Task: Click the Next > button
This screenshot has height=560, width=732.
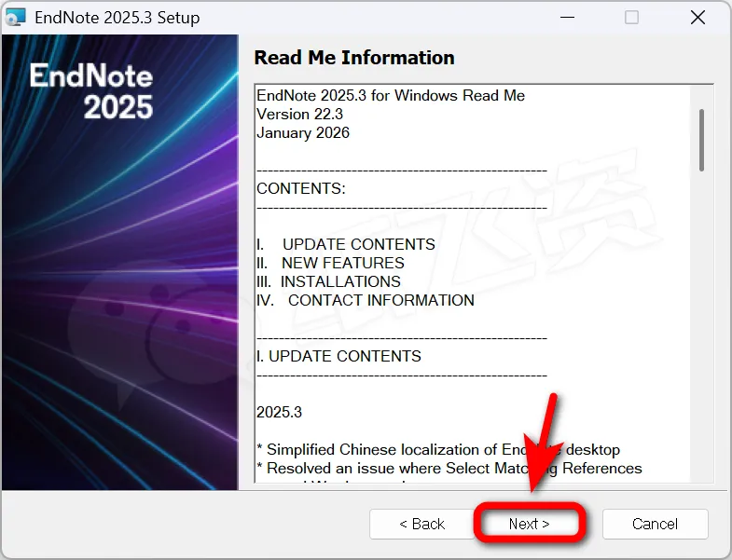Action: pos(529,524)
